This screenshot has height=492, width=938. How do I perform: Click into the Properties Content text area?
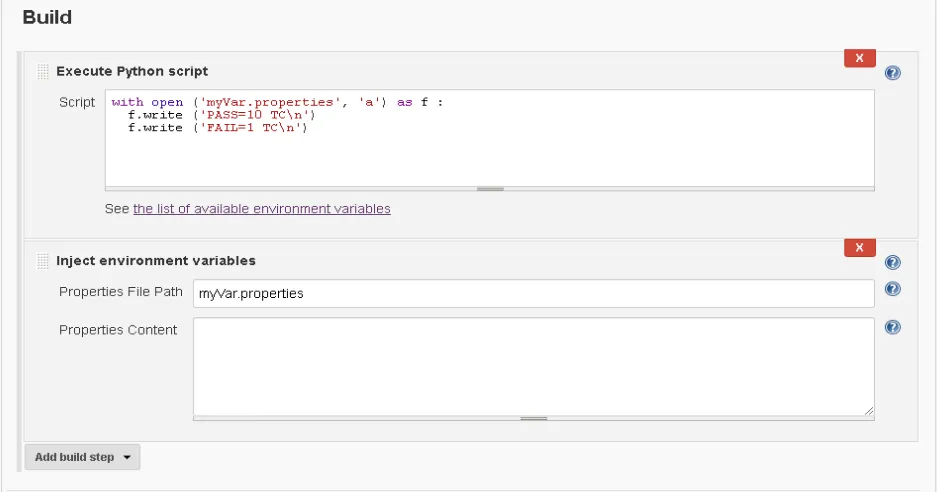pos(533,366)
